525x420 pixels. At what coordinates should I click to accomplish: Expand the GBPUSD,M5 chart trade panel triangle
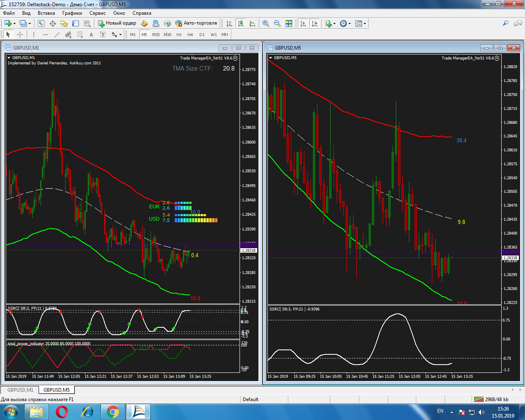[x=271, y=58]
